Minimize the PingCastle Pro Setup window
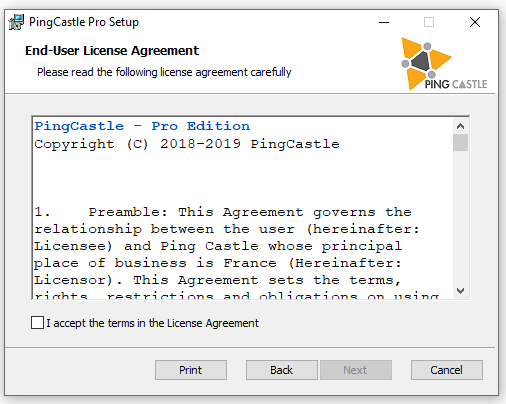The height and width of the screenshot is (404, 506). 384,22
